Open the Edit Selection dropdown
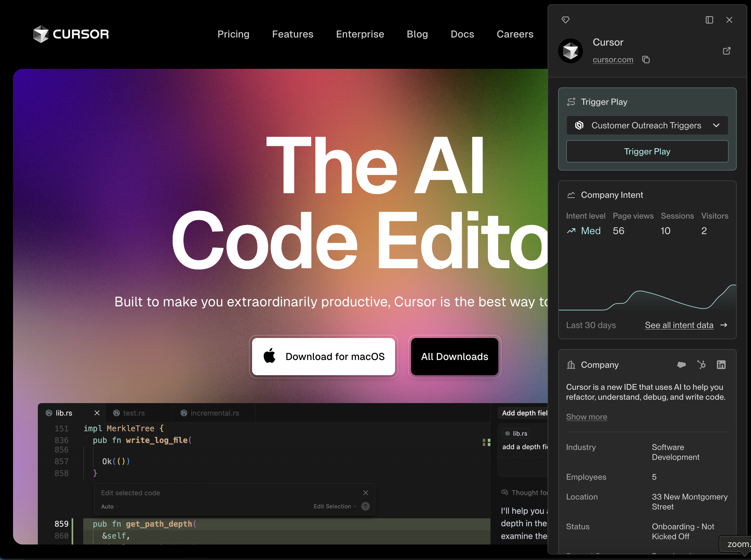 click(335, 506)
